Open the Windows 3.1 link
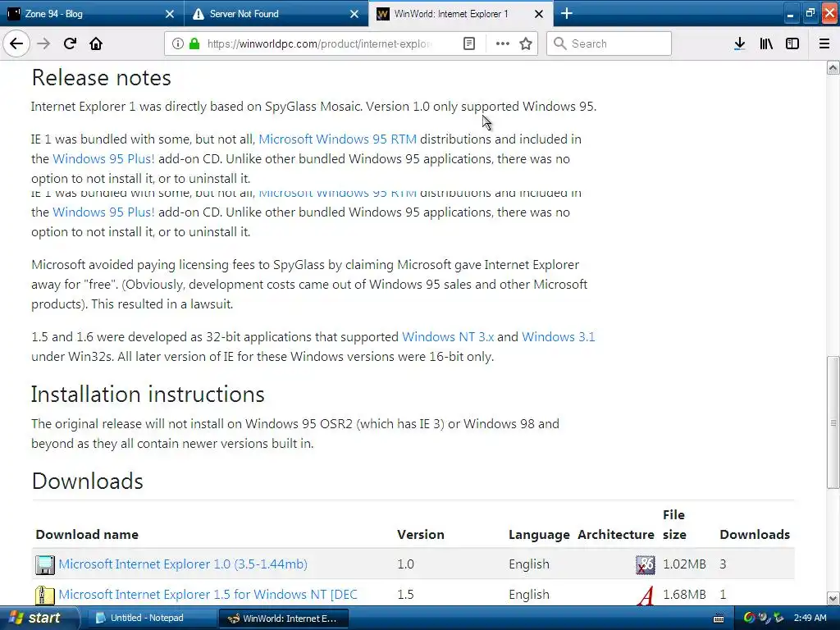The height and width of the screenshot is (630, 840). click(558, 337)
